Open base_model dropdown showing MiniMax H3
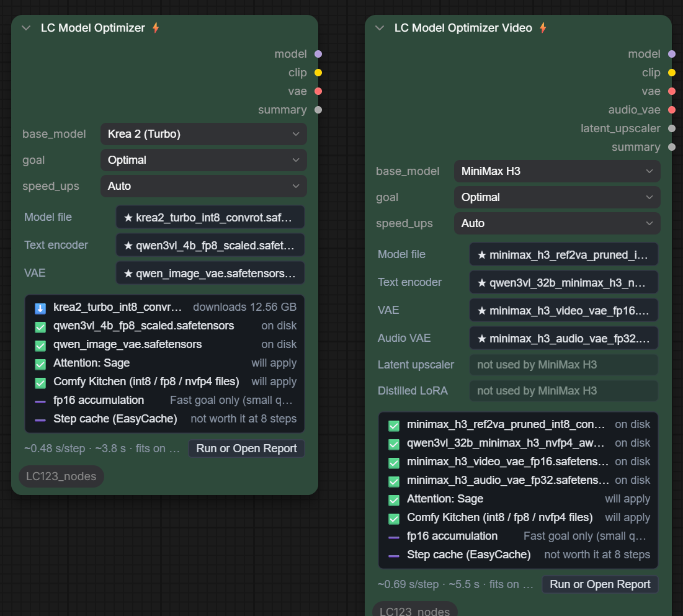Image resolution: width=683 pixels, height=616 pixels. tap(557, 171)
